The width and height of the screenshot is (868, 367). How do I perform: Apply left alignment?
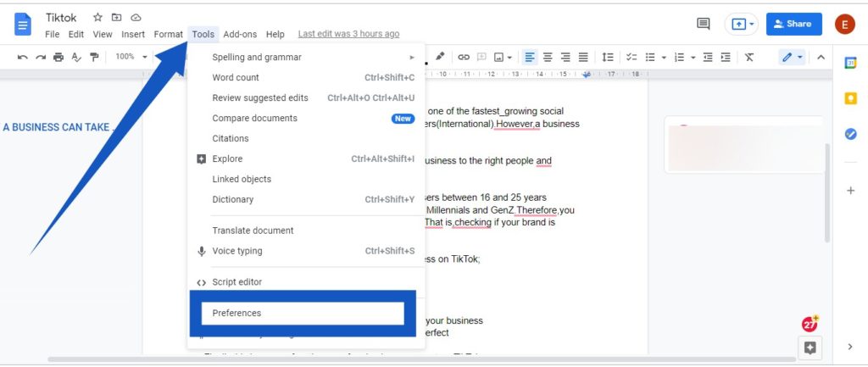[530, 57]
